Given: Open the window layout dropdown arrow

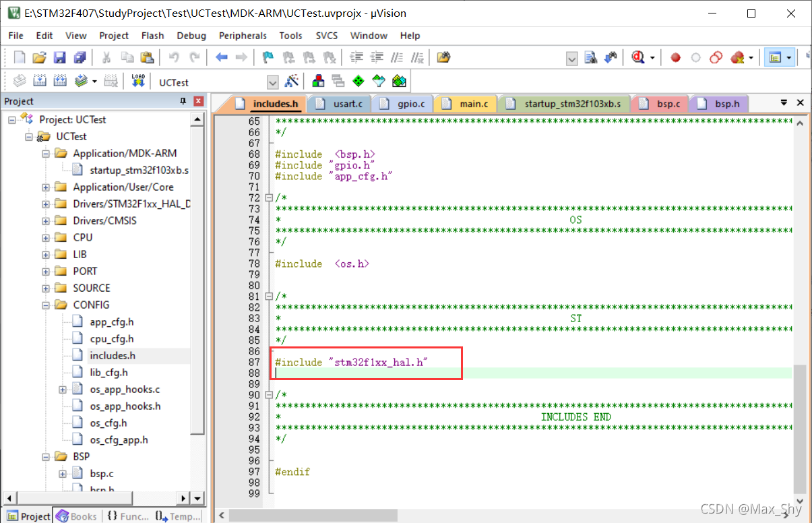Looking at the screenshot, I should click(788, 58).
